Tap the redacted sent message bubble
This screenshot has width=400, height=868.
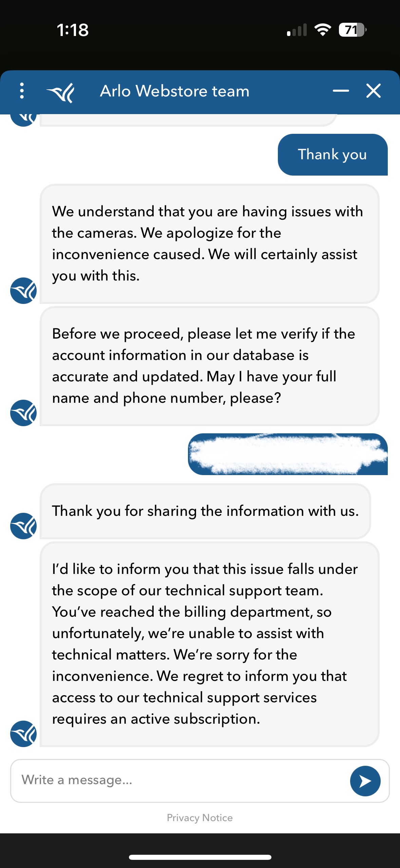coord(288,454)
